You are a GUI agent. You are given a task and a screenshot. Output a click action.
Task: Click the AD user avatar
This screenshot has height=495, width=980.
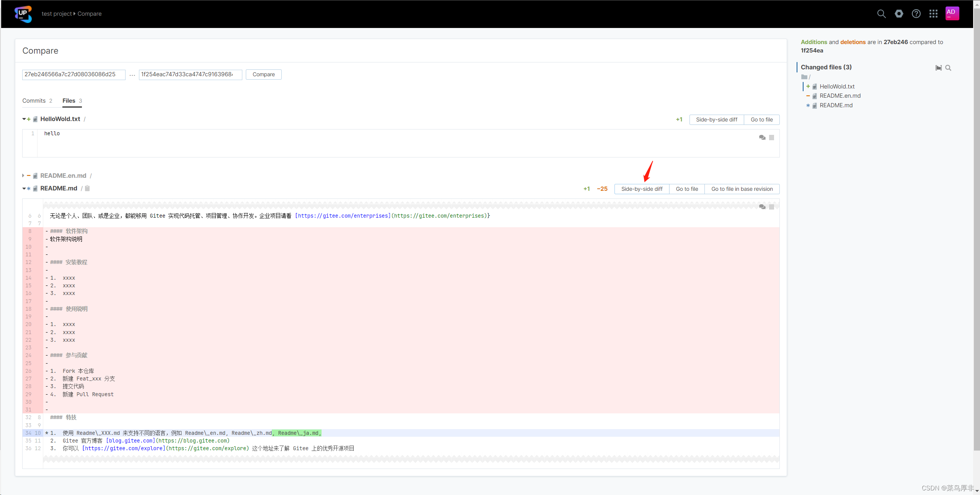click(952, 13)
